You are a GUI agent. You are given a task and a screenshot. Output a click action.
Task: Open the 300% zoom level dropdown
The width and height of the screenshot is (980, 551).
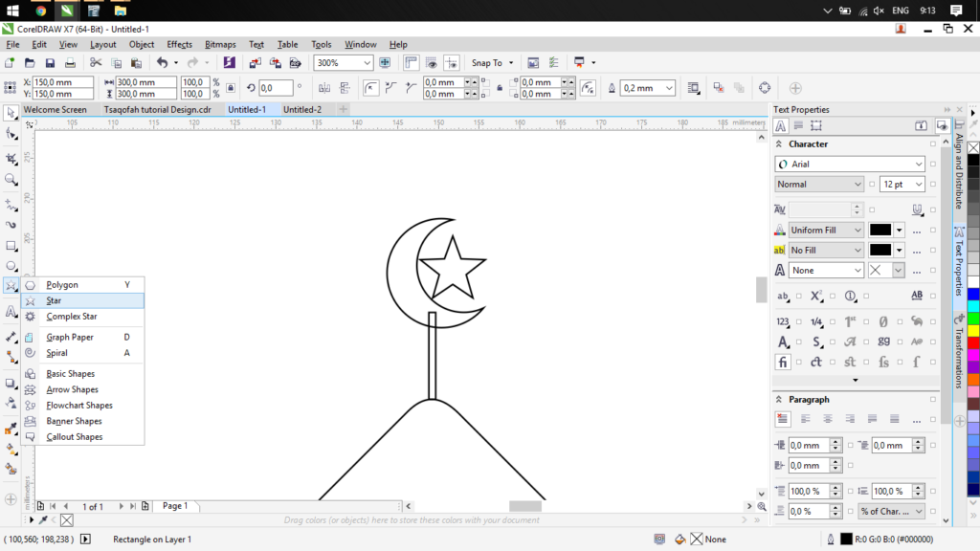pos(367,63)
